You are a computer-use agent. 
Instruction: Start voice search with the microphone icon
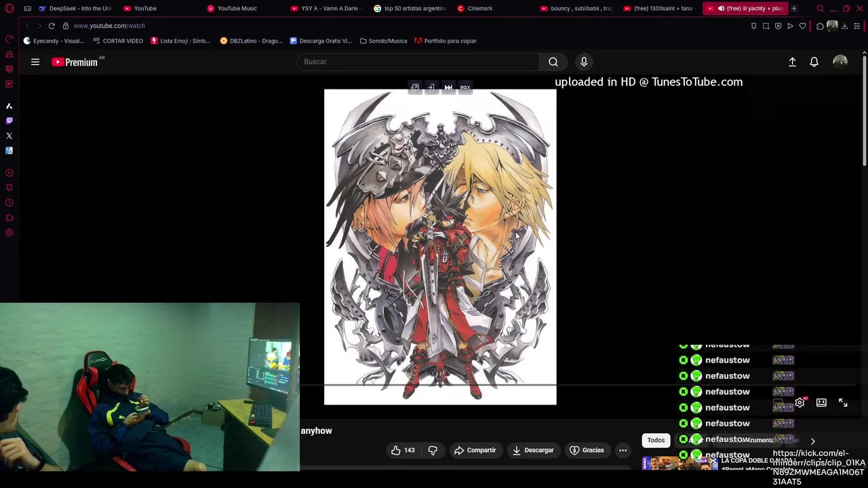pyautogui.click(x=584, y=62)
